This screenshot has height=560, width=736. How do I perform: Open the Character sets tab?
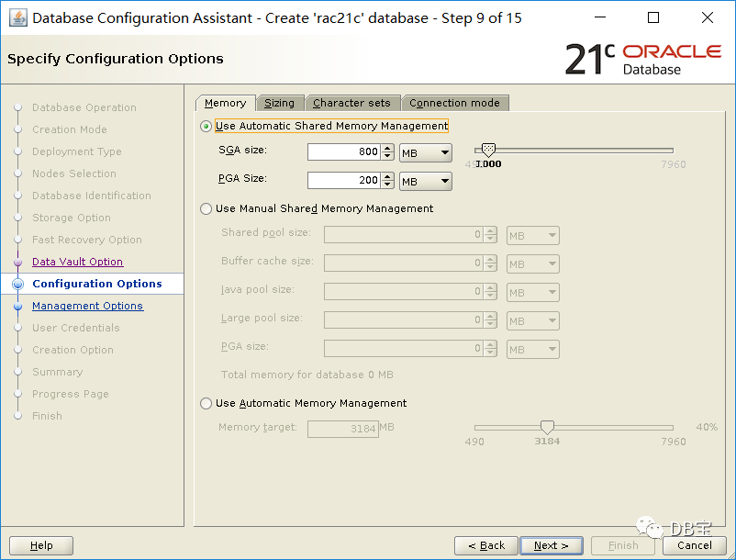point(352,103)
